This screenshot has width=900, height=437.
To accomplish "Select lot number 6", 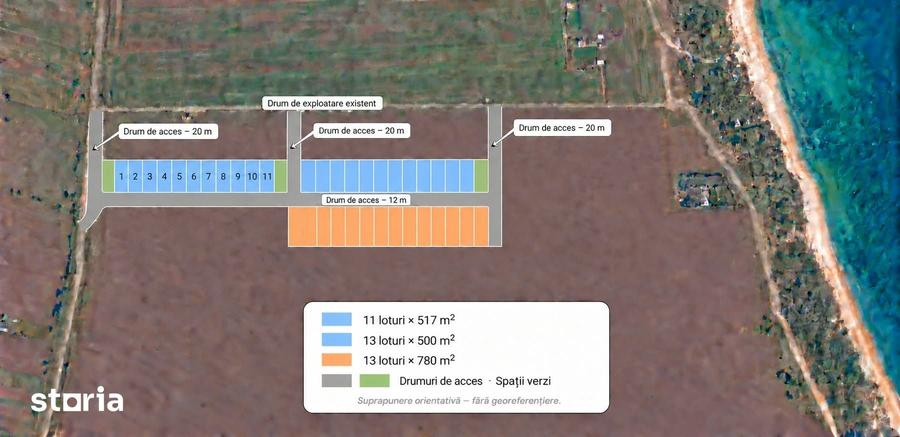I will click(193, 176).
